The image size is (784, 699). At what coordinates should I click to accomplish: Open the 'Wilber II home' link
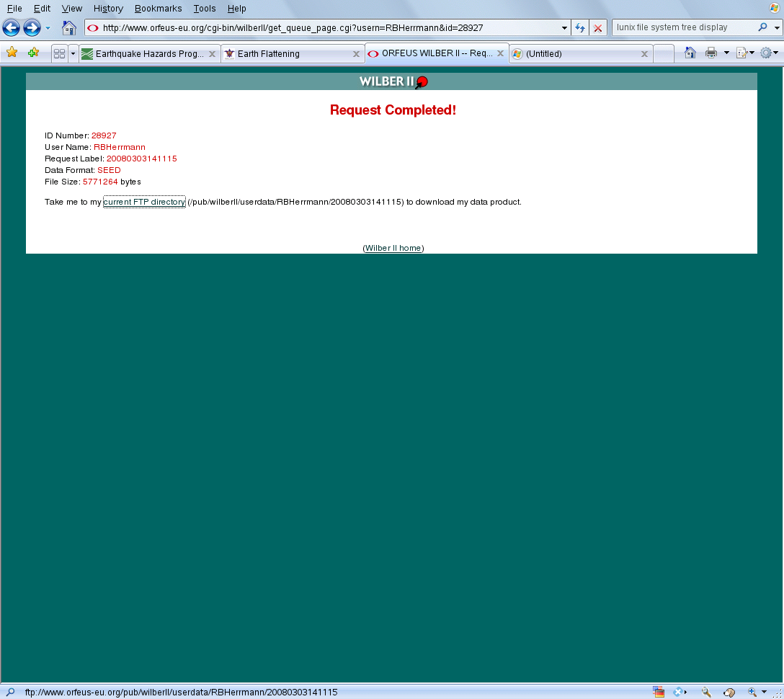(x=393, y=248)
